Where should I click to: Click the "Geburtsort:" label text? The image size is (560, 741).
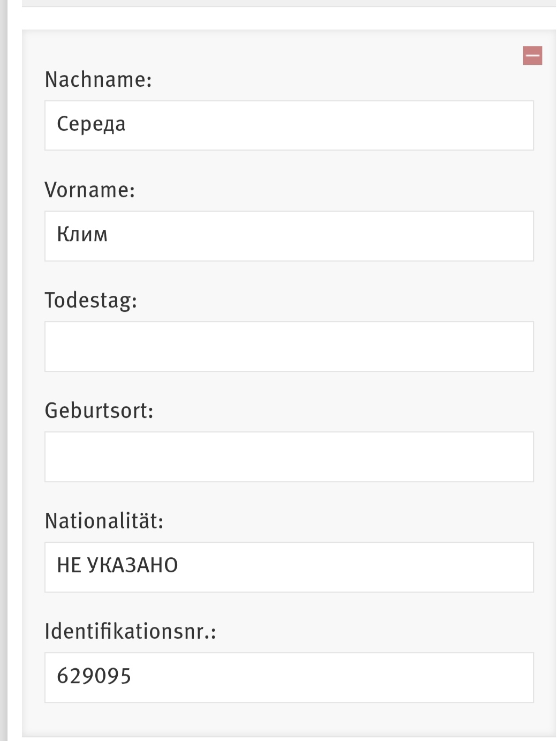[x=99, y=410]
